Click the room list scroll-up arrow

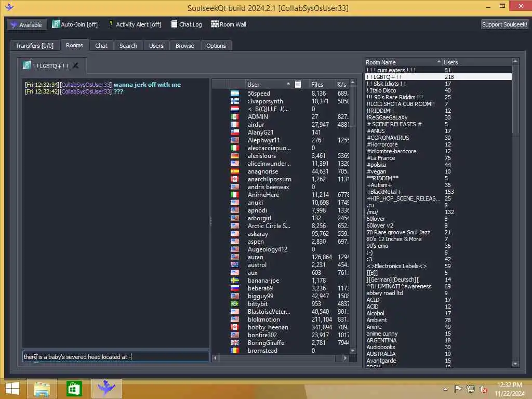point(515,61)
